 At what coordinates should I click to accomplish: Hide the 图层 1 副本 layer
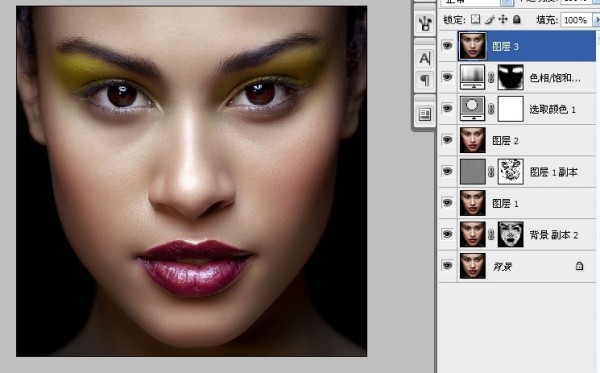click(x=447, y=171)
